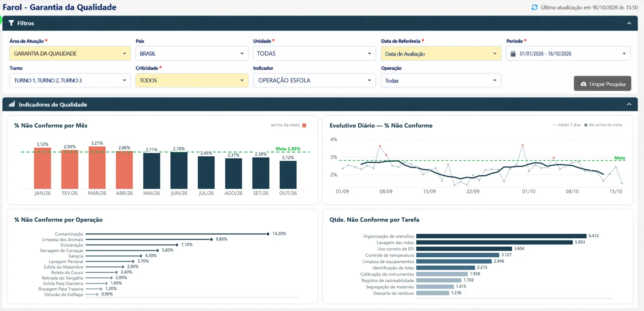
Task: Click the refresh icon beside Última atualização
Action: coord(535,7)
